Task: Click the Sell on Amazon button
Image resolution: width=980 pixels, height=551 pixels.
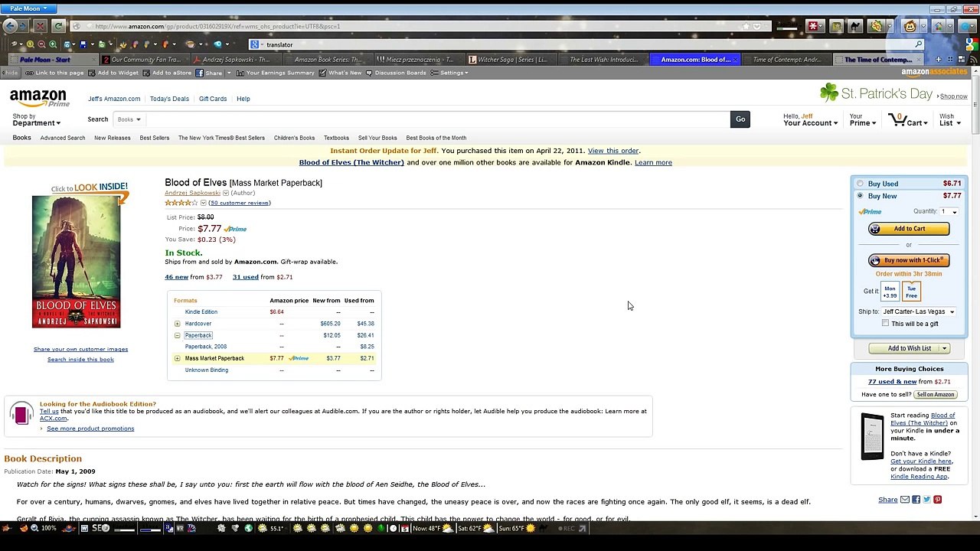Action: pyautogui.click(x=936, y=394)
